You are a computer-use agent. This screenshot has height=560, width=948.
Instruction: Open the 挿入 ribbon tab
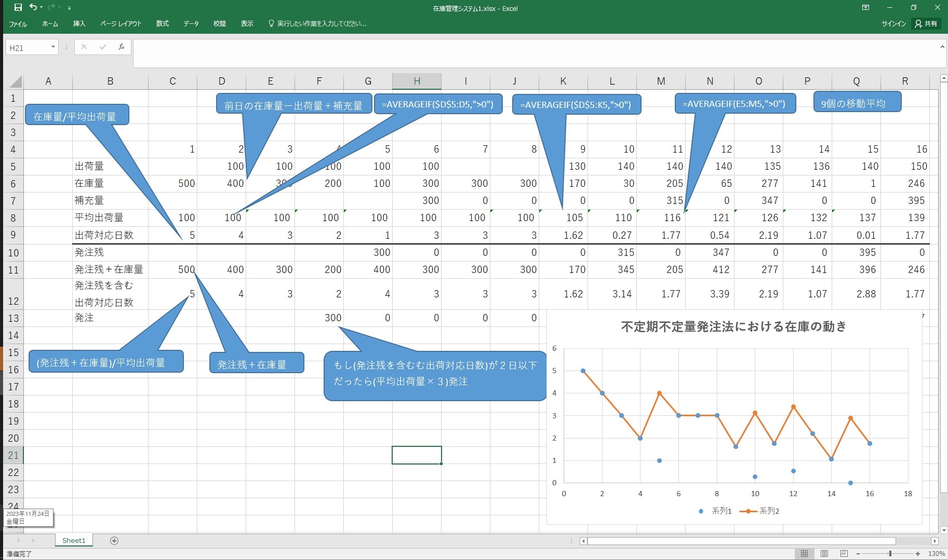[x=79, y=24]
